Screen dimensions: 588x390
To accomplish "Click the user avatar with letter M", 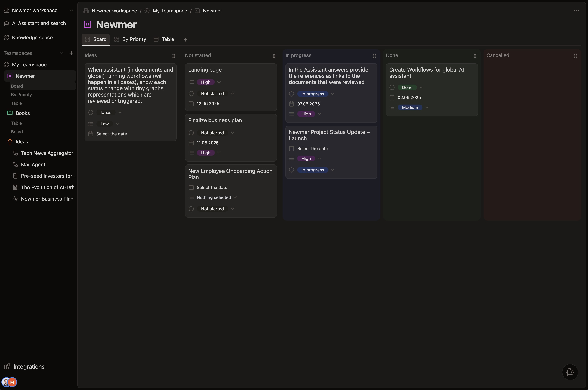I will [12, 382].
